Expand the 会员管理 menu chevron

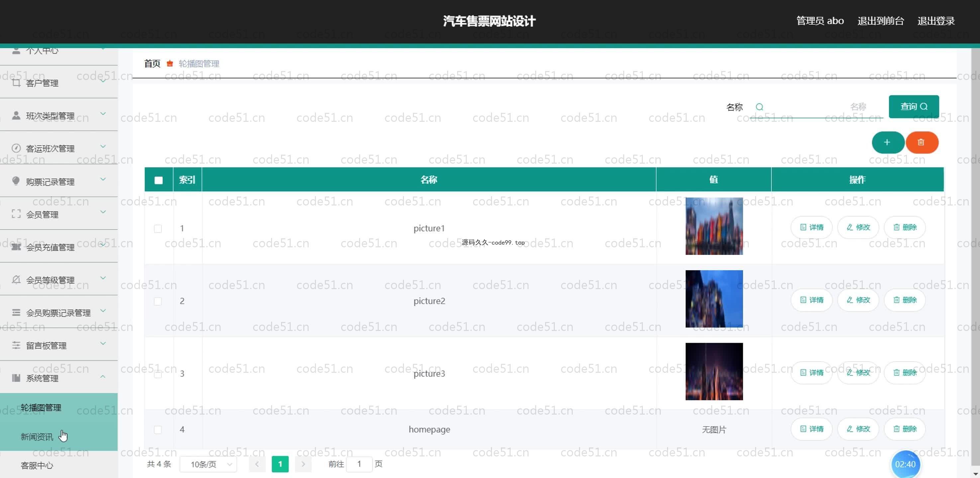pyautogui.click(x=103, y=211)
